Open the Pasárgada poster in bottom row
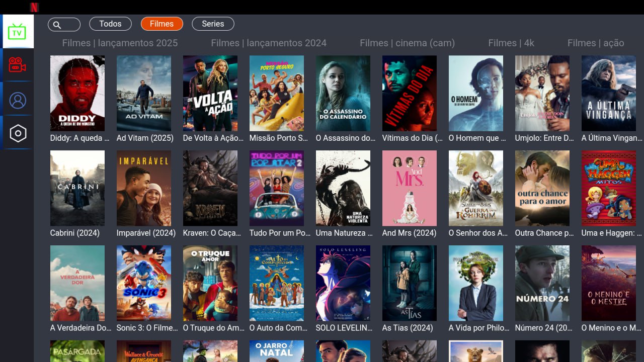 (x=77, y=351)
